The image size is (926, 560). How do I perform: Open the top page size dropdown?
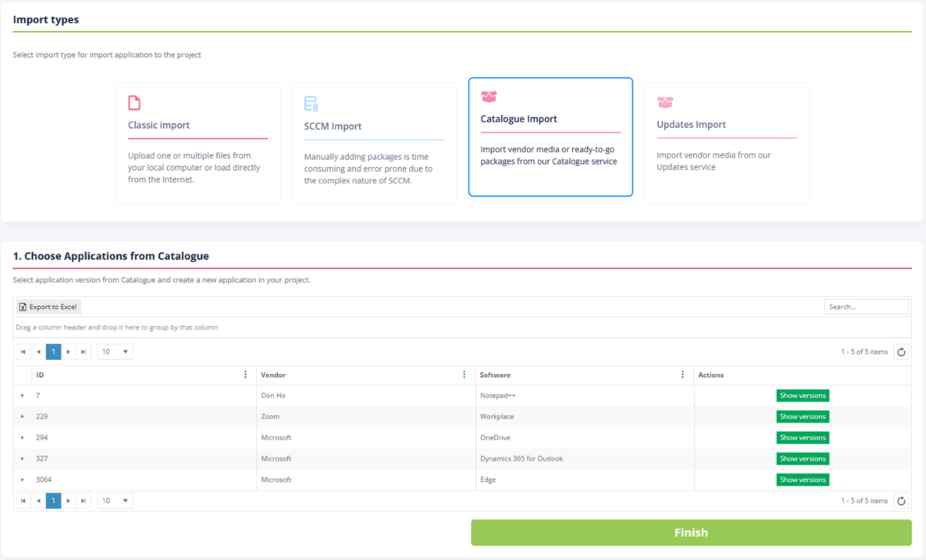(x=115, y=352)
